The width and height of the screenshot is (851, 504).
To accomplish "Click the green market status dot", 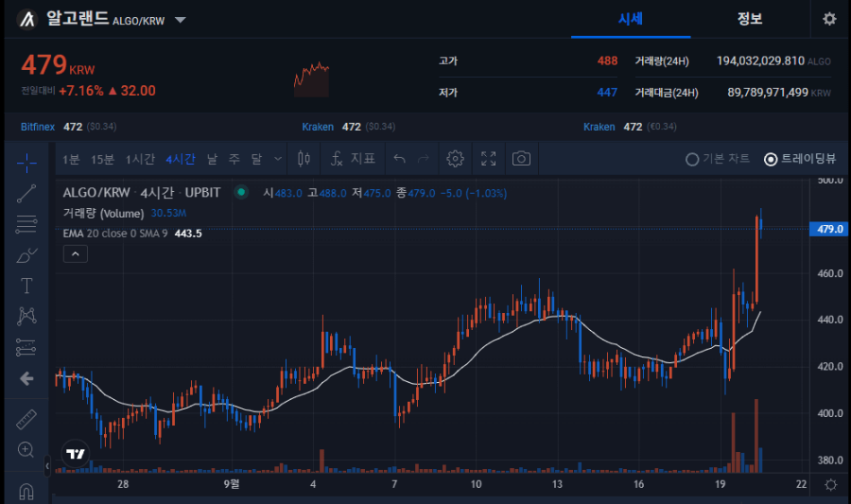I will [241, 192].
